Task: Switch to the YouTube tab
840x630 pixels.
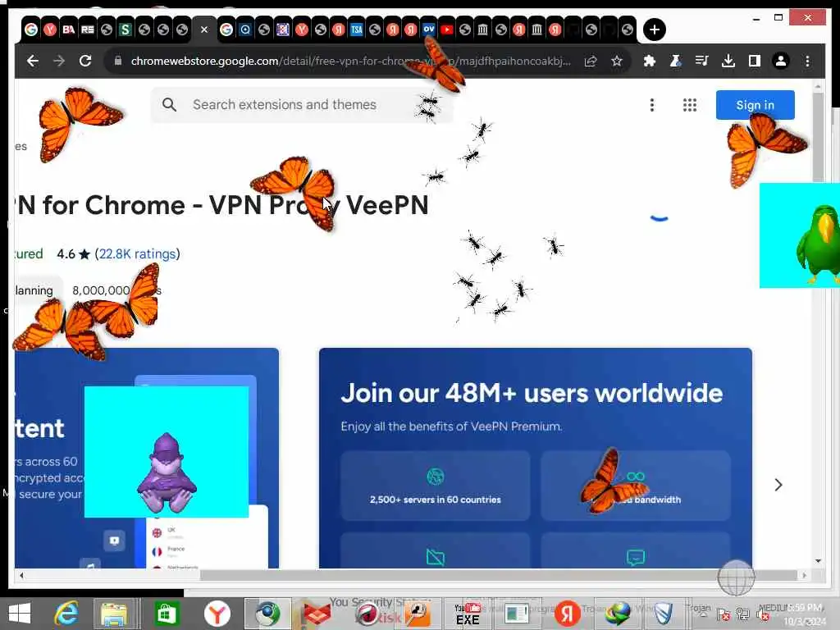Action: pyautogui.click(x=447, y=30)
